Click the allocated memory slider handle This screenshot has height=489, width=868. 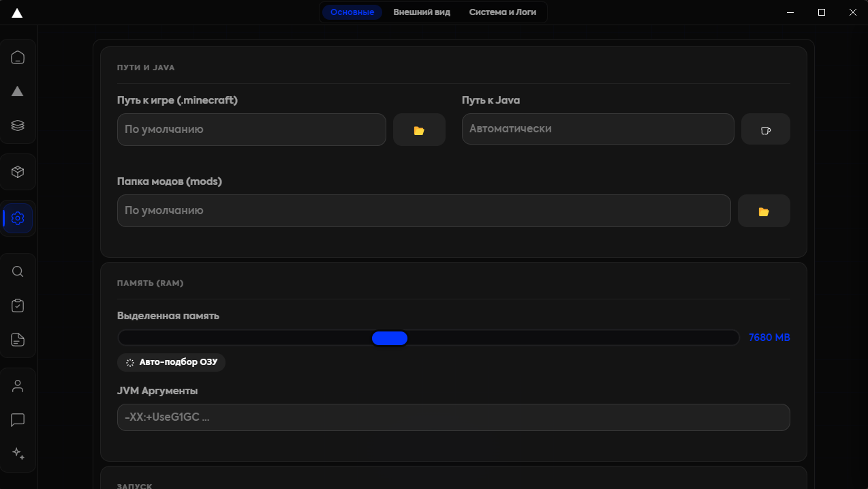(x=390, y=338)
